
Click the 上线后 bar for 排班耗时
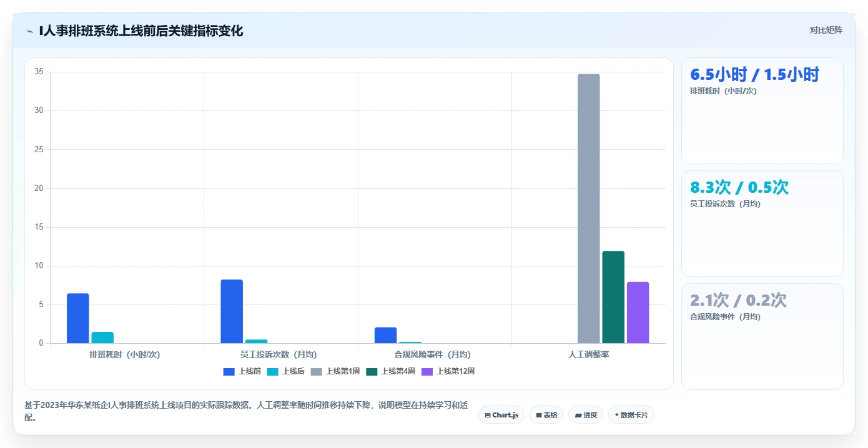click(102, 338)
